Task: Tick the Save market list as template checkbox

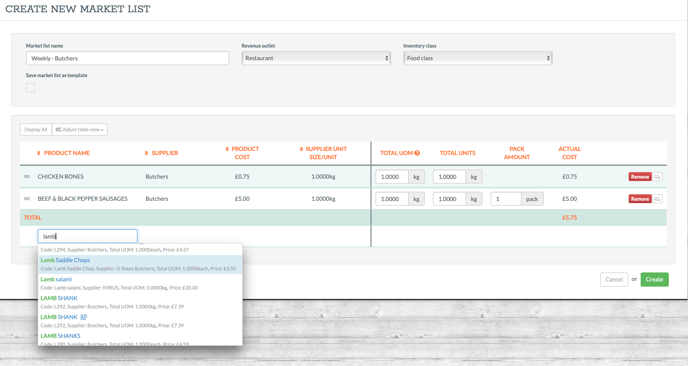Action: [30, 88]
